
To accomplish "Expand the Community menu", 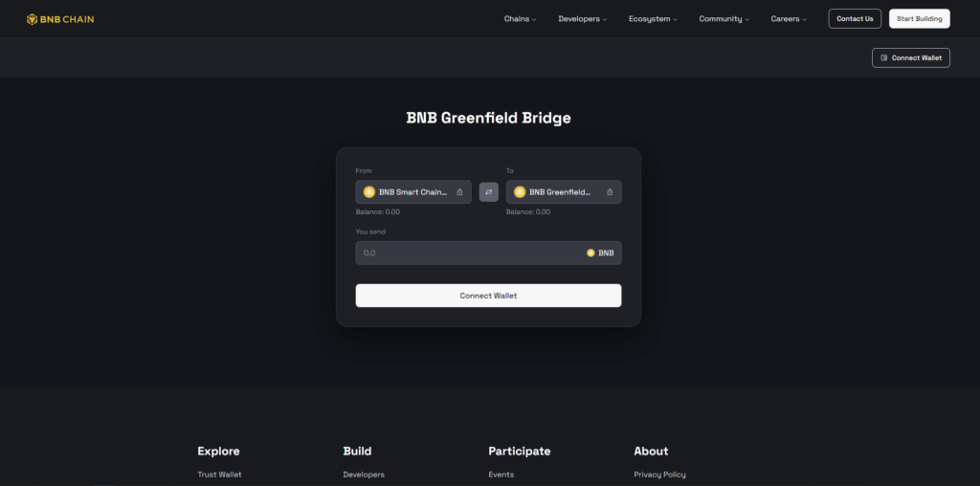I will 724,19.
